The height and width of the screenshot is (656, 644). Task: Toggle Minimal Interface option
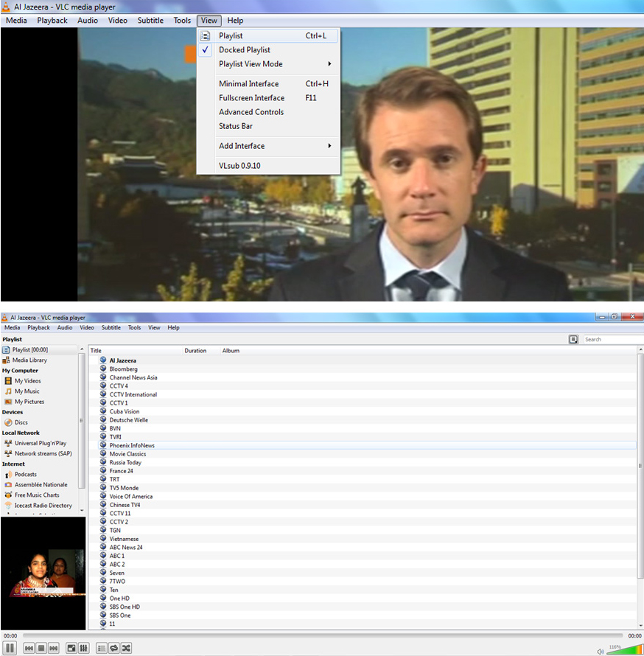point(268,84)
